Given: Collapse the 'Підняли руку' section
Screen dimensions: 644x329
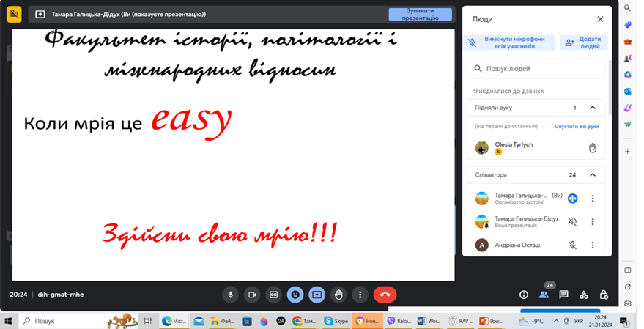Looking at the screenshot, I should [593, 108].
